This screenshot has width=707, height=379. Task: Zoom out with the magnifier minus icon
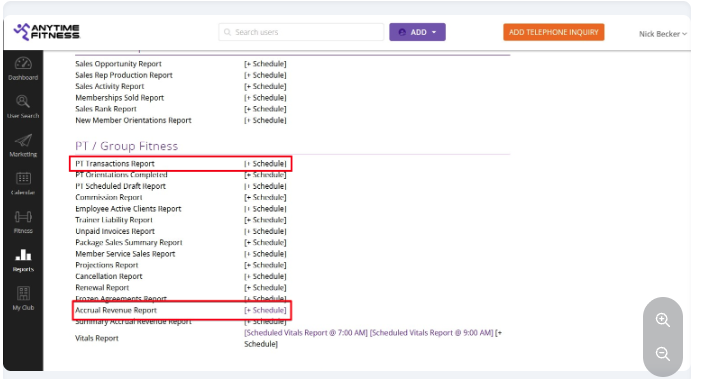point(662,353)
